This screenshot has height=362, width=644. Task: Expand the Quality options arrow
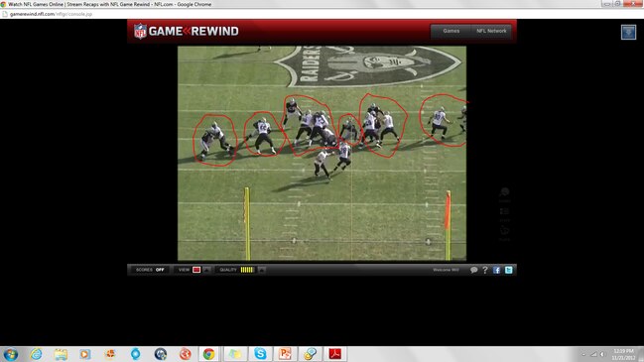tap(261, 270)
